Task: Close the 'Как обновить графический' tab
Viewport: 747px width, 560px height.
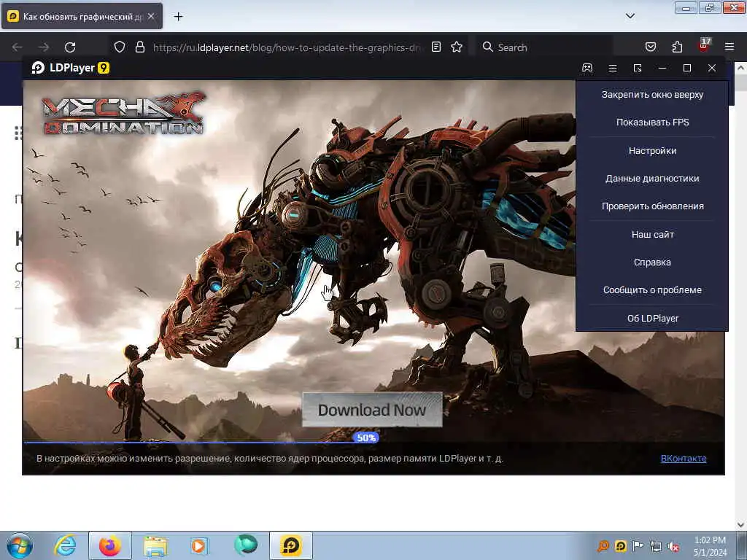Action: (151, 16)
